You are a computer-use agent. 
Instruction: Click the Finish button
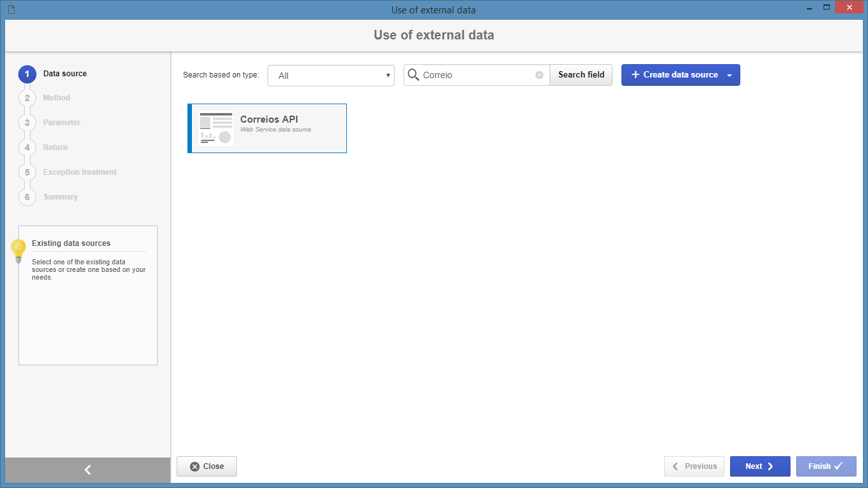826,466
